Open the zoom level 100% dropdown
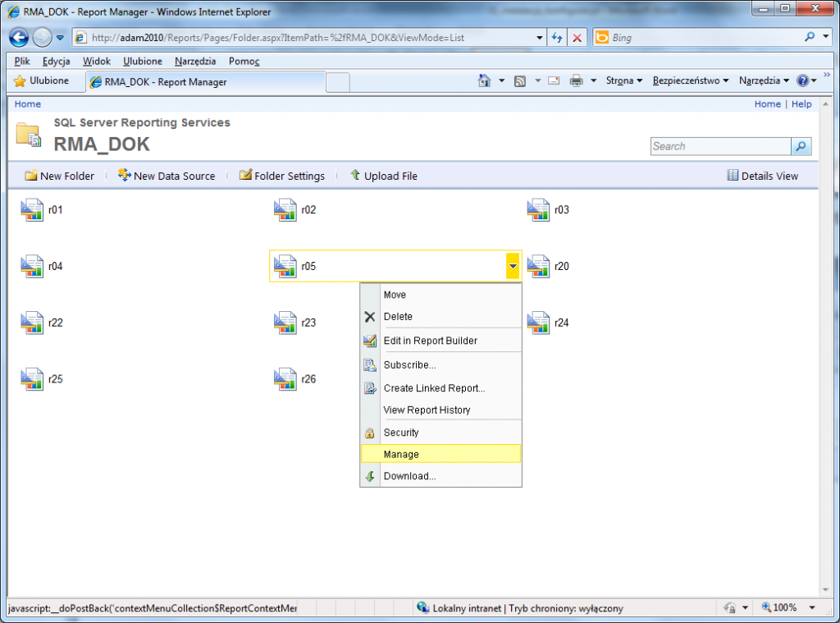The width and height of the screenshot is (840, 623). [811, 608]
